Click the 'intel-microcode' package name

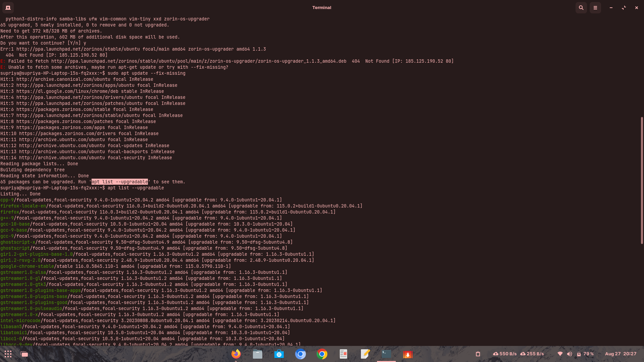pyautogui.click(x=20, y=321)
